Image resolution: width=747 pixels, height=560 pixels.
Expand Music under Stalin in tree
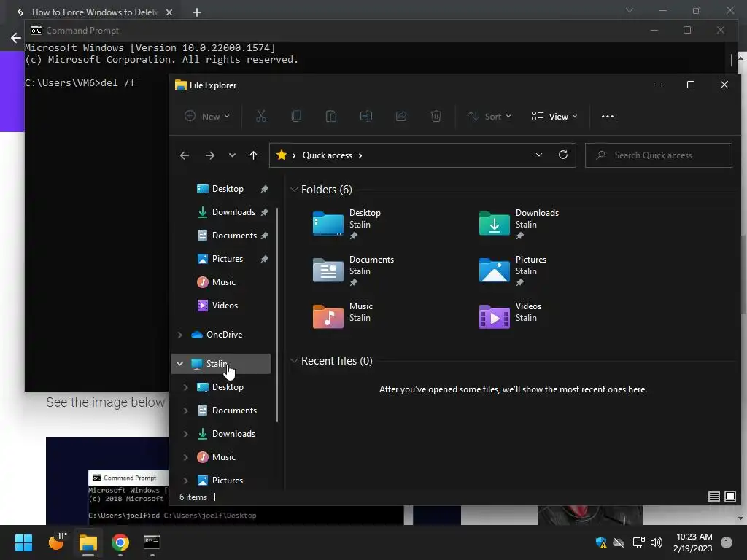(186, 457)
